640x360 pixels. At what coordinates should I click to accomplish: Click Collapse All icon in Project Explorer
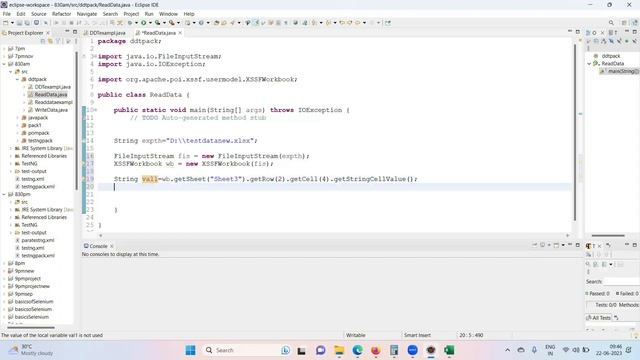43,41
